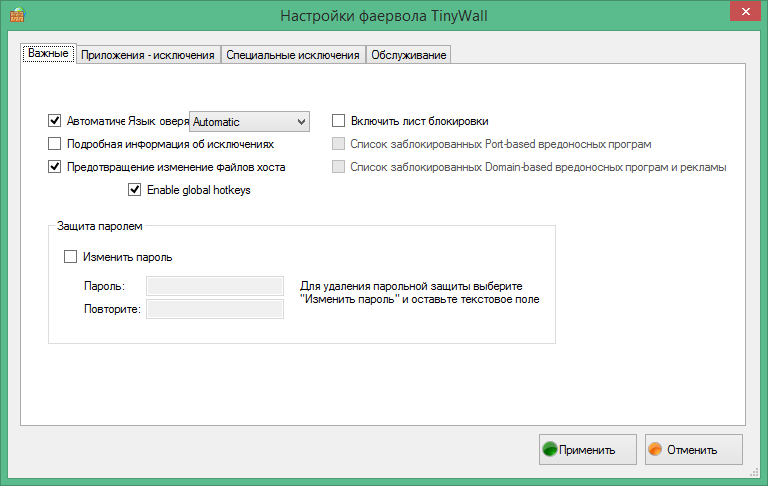Select the Важные tab
Image resolution: width=768 pixels, height=486 pixels.
[48, 53]
